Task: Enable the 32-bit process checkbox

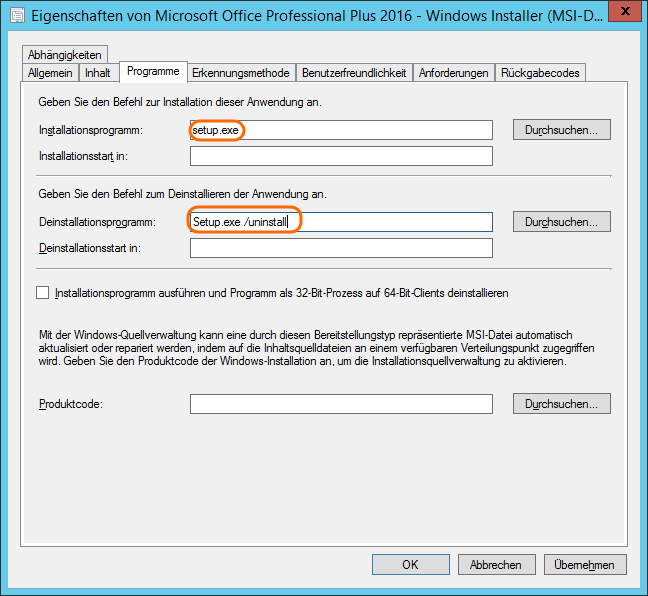Action: (42, 293)
